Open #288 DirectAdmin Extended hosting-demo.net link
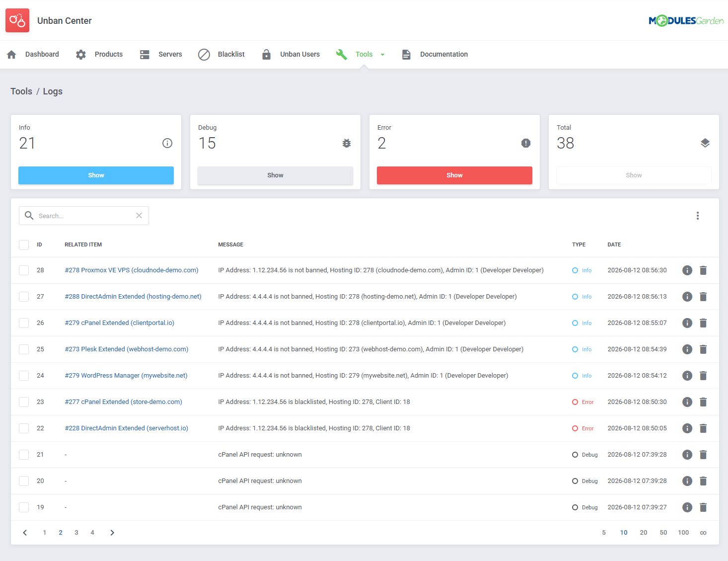The image size is (728, 561). [133, 297]
